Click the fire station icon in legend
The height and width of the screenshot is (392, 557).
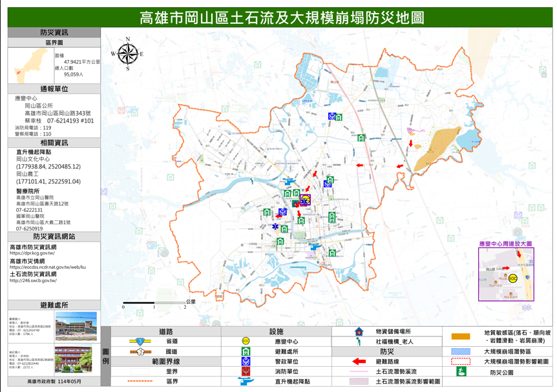tap(246, 372)
